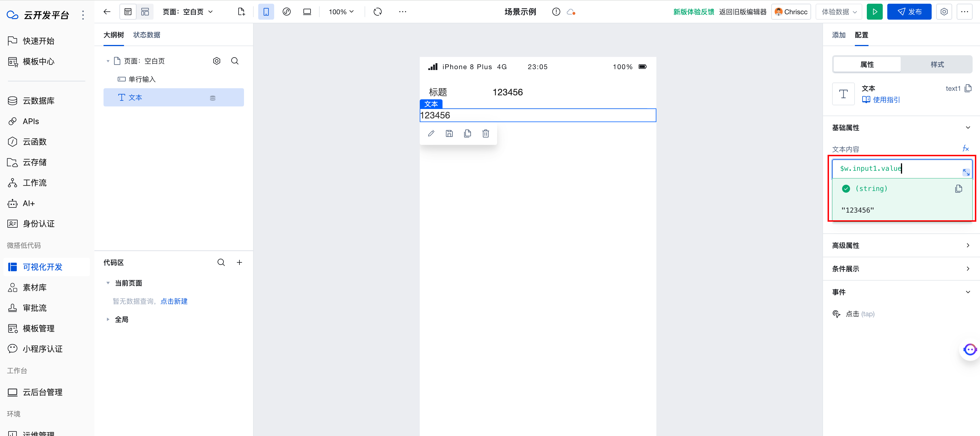Click the fx expression icon for 文本内容

pyautogui.click(x=965, y=149)
